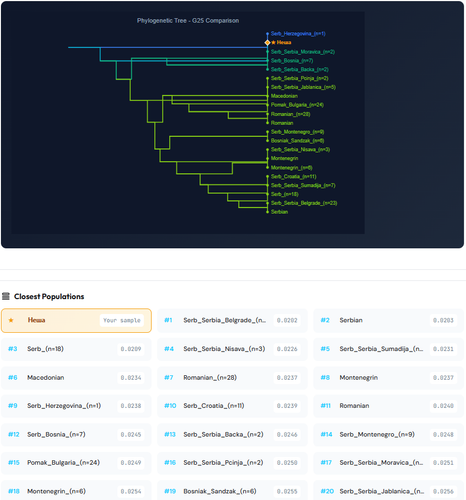Open #11 Romanian population card
The width and height of the screenshot is (466, 500).
388,406
